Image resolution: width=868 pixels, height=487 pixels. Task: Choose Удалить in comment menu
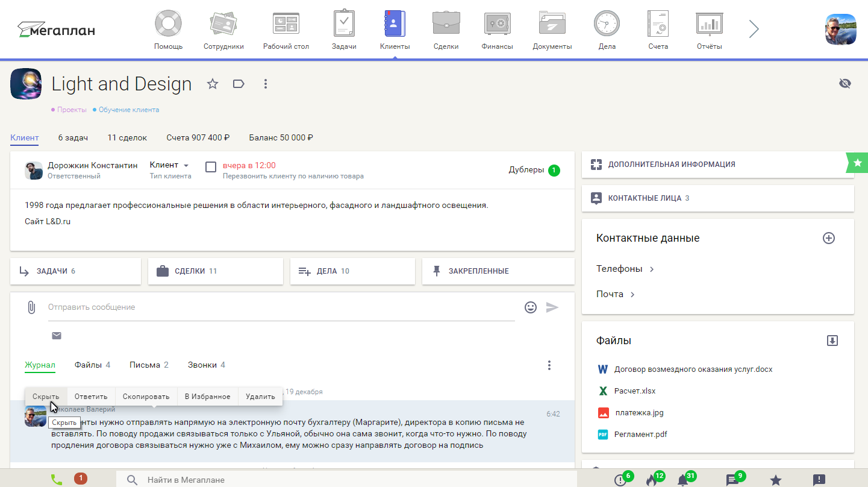pos(261,396)
